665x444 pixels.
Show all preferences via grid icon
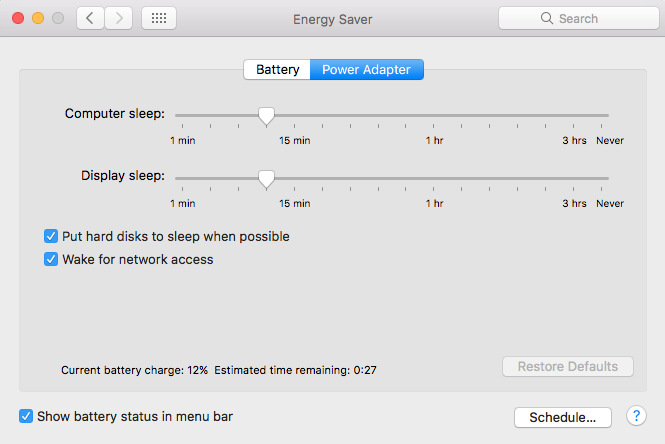click(159, 18)
